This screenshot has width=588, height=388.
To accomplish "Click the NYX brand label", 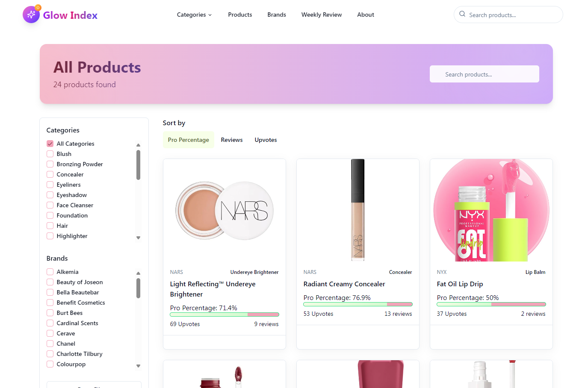I will [x=442, y=272].
